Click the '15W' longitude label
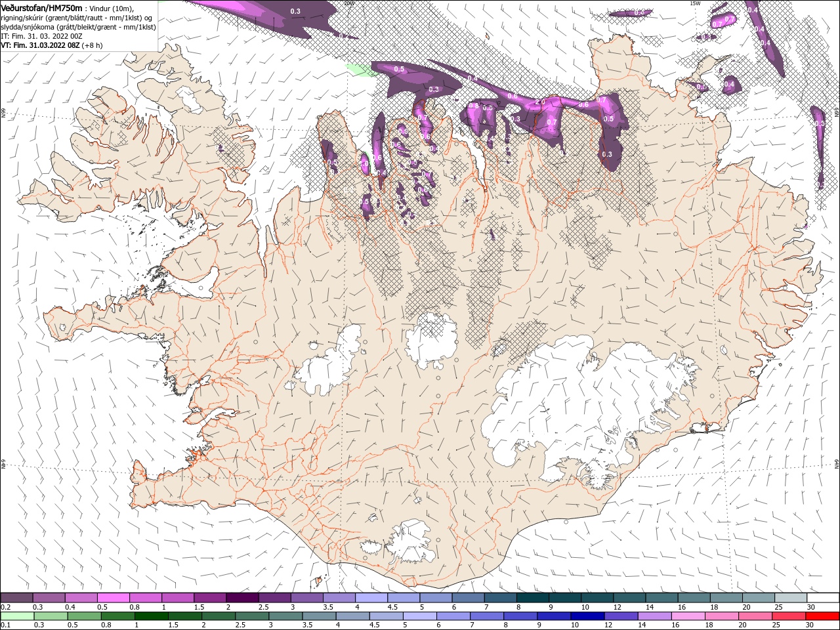The image size is (840, 630). click(x=695, y=3)
